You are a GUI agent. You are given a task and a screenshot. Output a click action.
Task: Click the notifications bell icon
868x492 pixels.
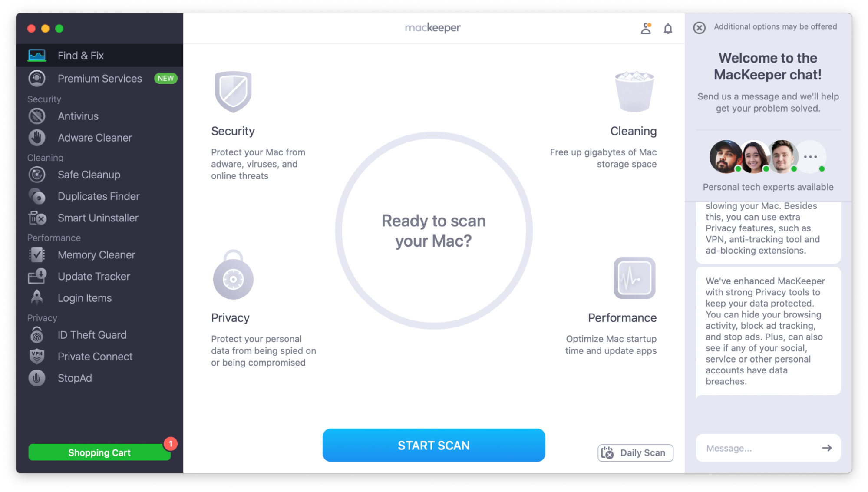point(668,29)
